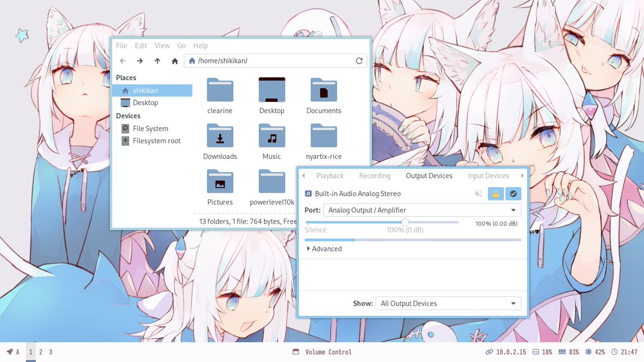Viewport: 644px width, 362px height.
Task: Open the File menu
Action: tap(121, 46)
